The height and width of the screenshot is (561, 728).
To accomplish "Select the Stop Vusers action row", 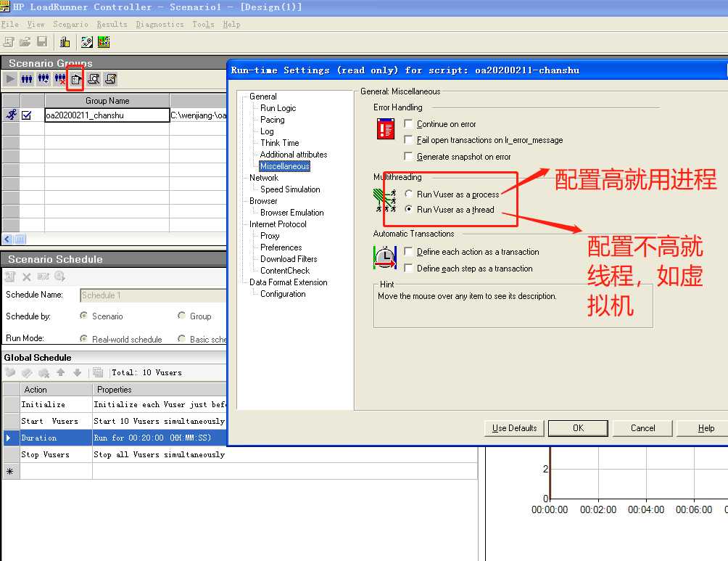I will click(240, 454).
